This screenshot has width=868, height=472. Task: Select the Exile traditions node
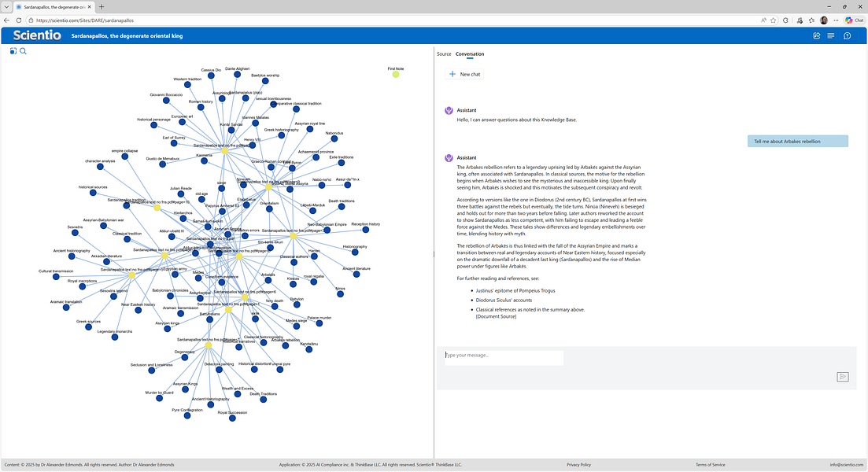[x=342, y=163]
